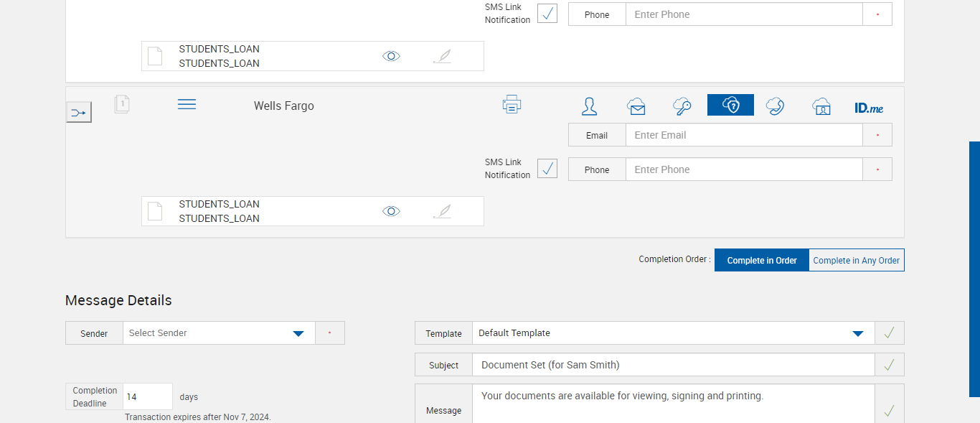Select the ID.me verification option
Screen dimensions: 980x423
point(868,108)
